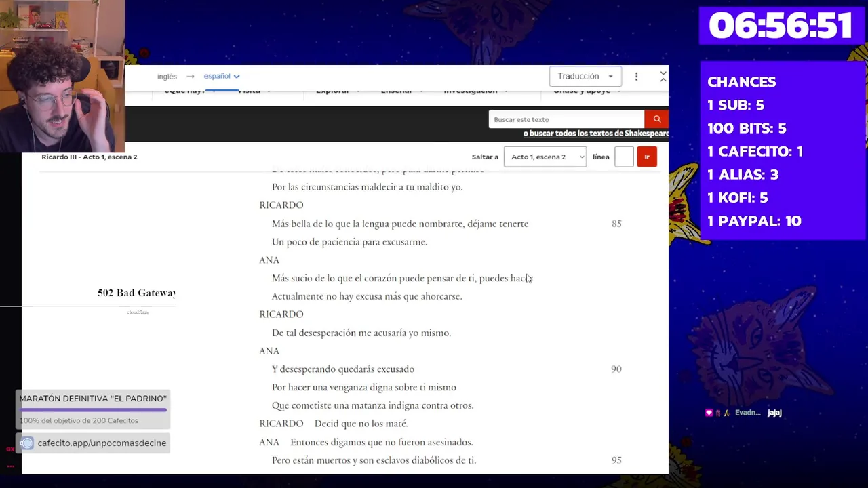868x488 pixels.
Task: Open the three-dot translate options menu
Action: (x=636, y=77)
